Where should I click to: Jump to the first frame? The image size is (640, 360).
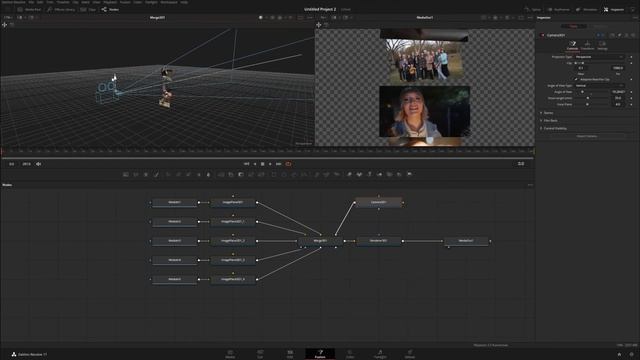coord(247,164)
